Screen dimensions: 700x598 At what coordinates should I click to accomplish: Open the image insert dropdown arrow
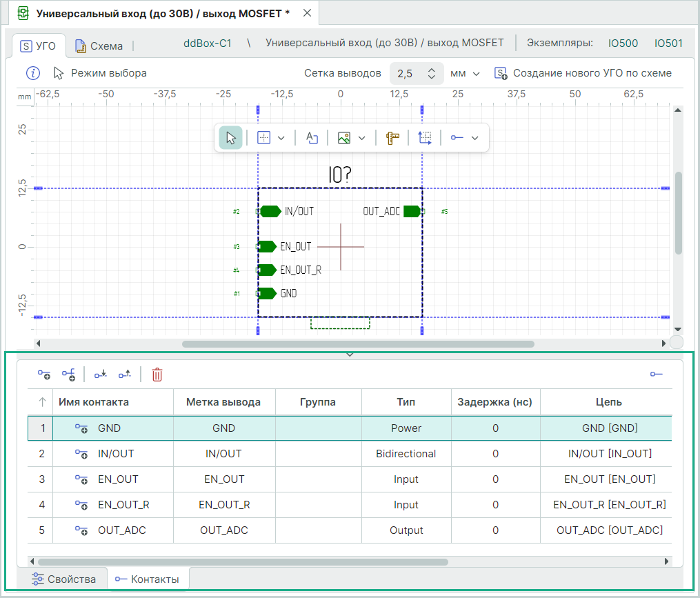click(361, 138)
